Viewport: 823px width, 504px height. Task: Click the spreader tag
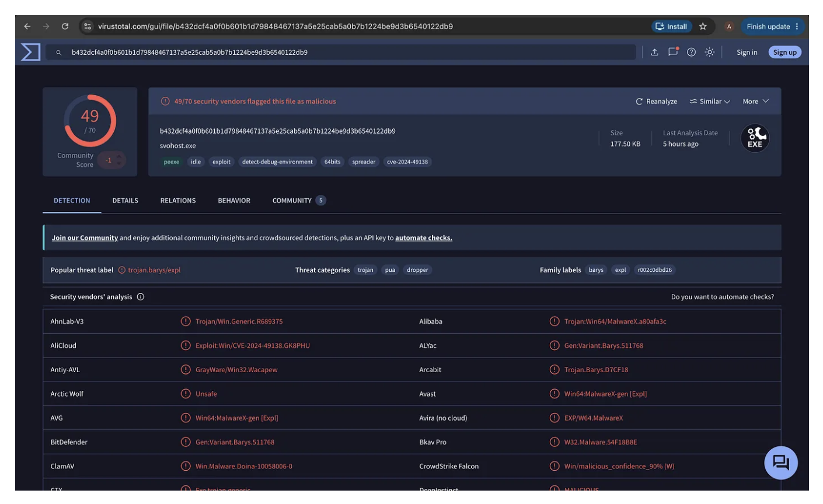(364, 162)
